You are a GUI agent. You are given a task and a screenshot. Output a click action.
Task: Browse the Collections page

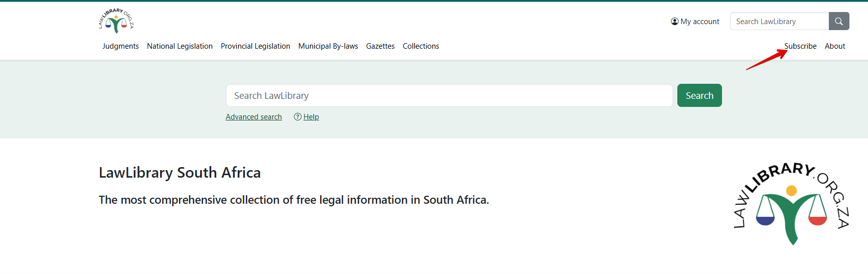tap(420, 46)
